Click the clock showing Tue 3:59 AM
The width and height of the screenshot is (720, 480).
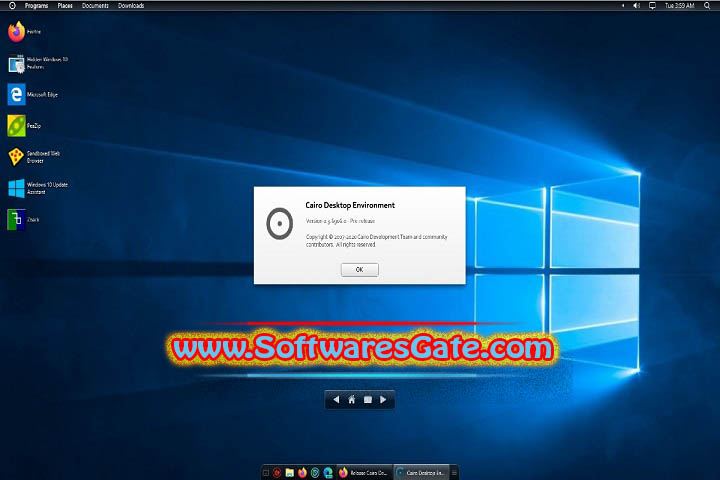(x=680, y=6)
